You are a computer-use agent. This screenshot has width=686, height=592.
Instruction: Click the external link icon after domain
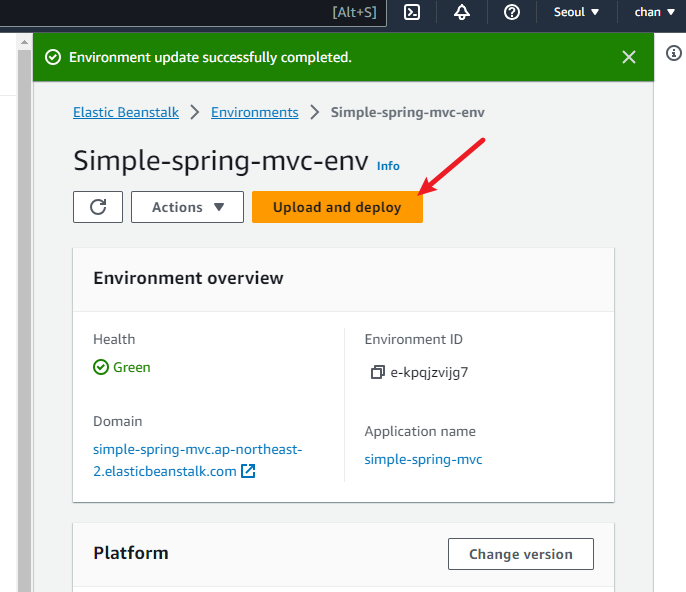coord(248,471)
